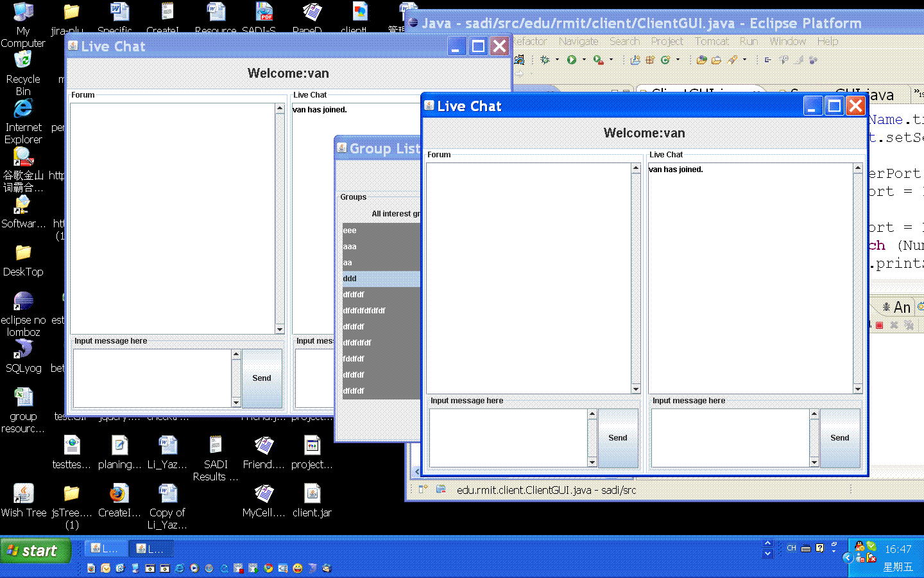Click the front Live Chat message input box
Screen dimensions: 924x578
[730, 438]
